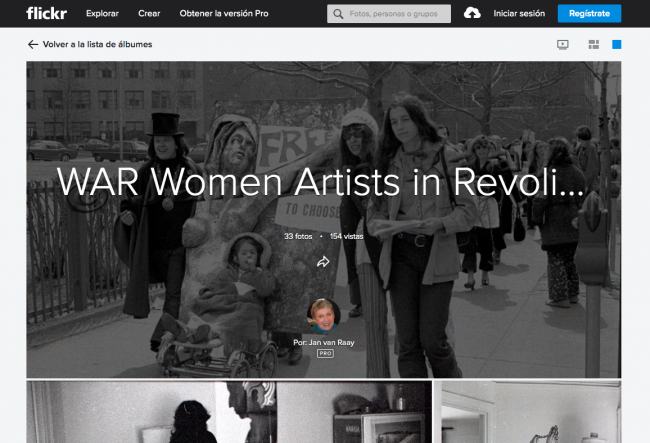The image size is (650, 443).
Task: Click Iniciar sesión
Action: [519, 14]
